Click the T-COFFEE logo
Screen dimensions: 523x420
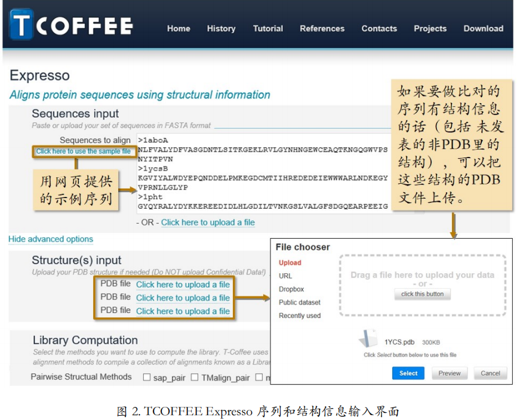(x=72, y=24)
